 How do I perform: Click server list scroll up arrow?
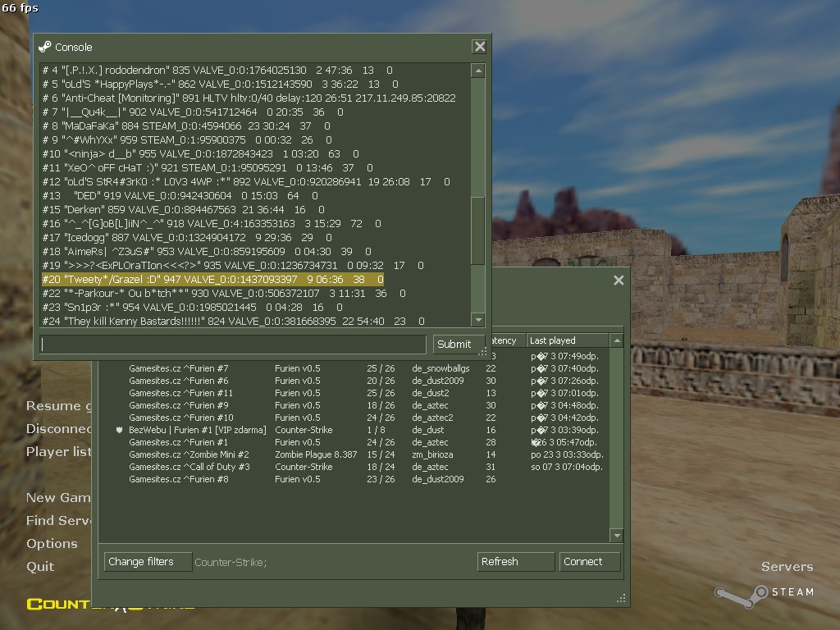coord(617,340)
